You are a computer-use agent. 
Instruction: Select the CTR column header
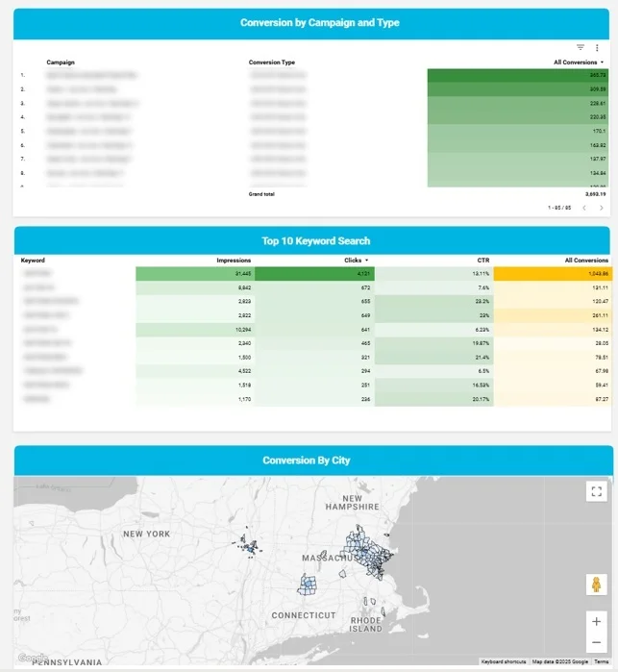tap(483, 261)
